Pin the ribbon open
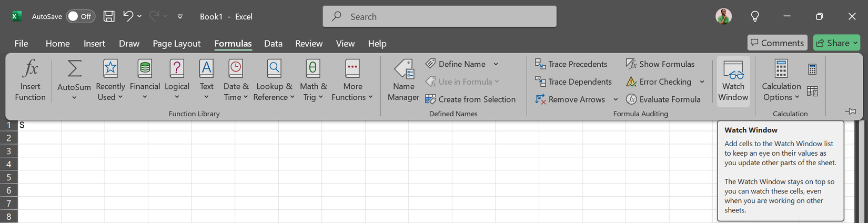 851,111
